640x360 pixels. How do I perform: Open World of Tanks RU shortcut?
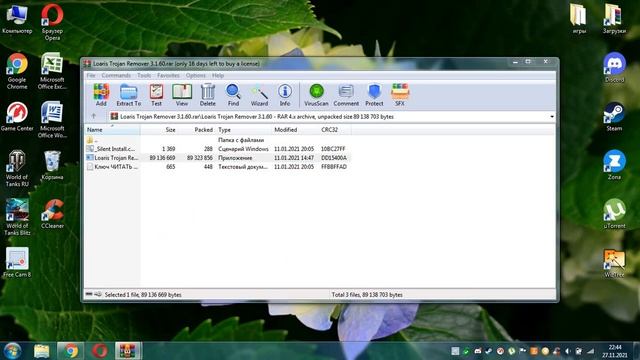(x=17, y=168)
